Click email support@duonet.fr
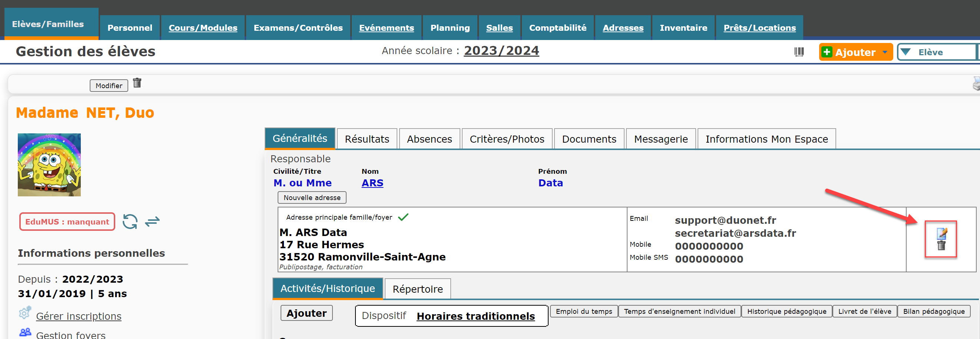Screen dimensions: 980x339 click(725, 220)
